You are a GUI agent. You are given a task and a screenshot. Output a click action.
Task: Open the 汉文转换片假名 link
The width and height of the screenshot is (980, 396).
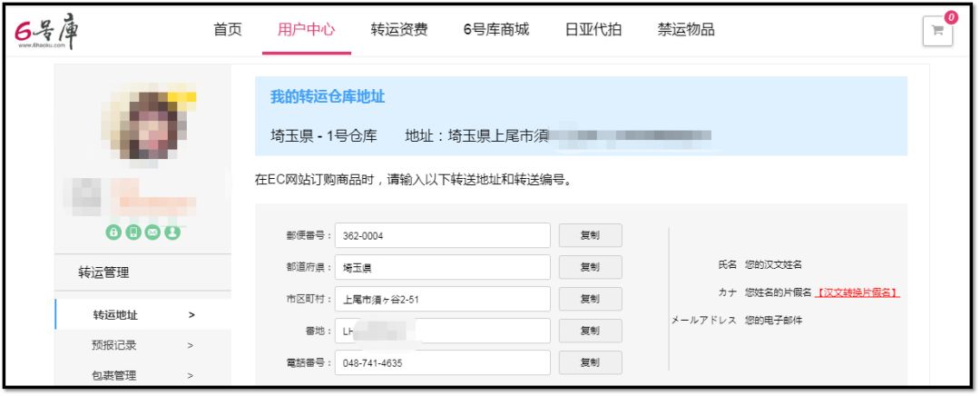pyautogui.click(x=857, y=292)
